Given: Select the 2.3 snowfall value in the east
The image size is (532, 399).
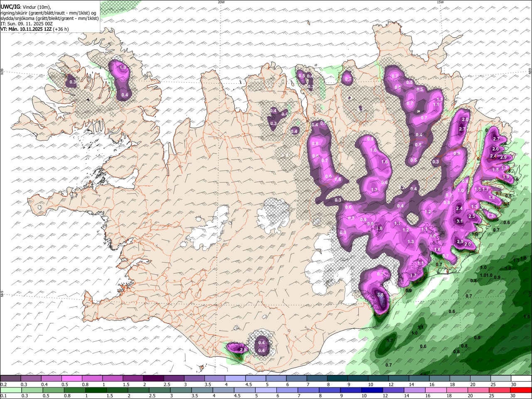Looking at the screenshot, I should point(472,217).
